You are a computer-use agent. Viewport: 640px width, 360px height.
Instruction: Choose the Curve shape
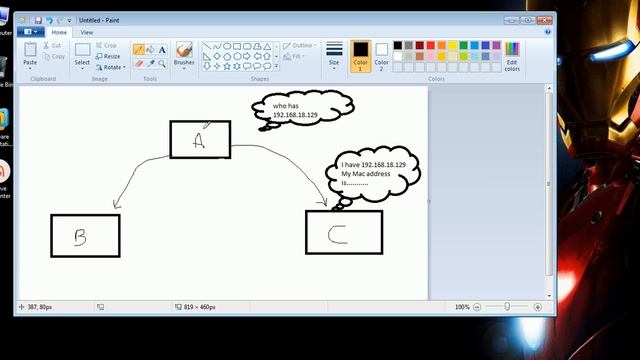(x=217, y=47)
